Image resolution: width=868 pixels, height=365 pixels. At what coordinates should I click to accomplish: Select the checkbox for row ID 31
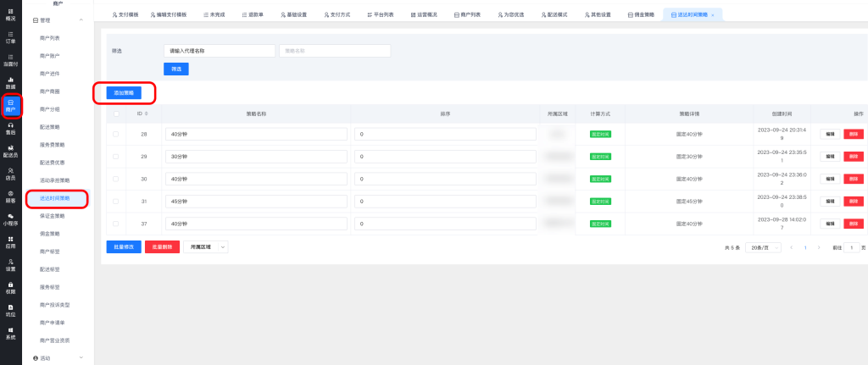116,202
